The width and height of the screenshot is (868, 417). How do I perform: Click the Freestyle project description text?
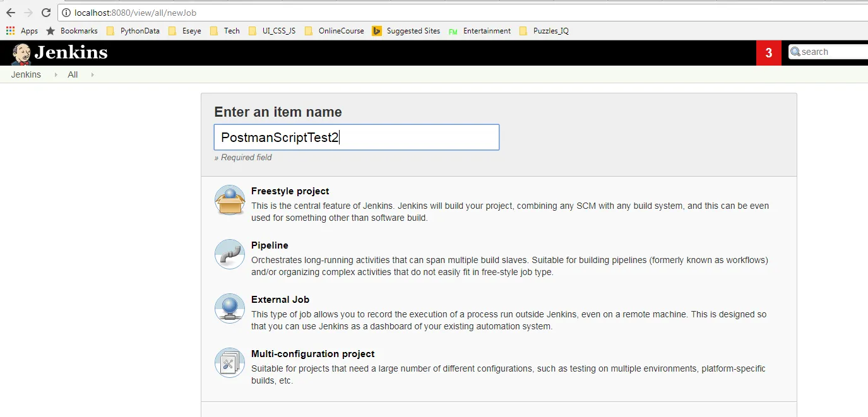[x=510, y=212]
